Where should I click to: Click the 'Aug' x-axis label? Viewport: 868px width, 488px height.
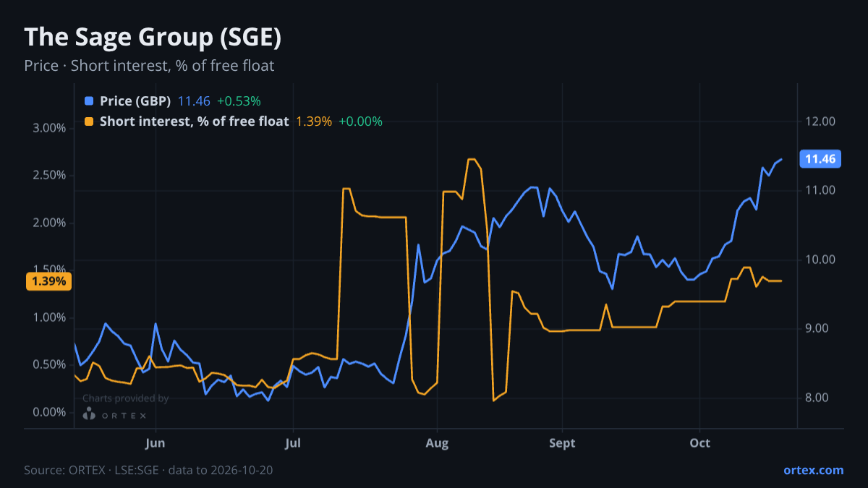coord(437,443)
